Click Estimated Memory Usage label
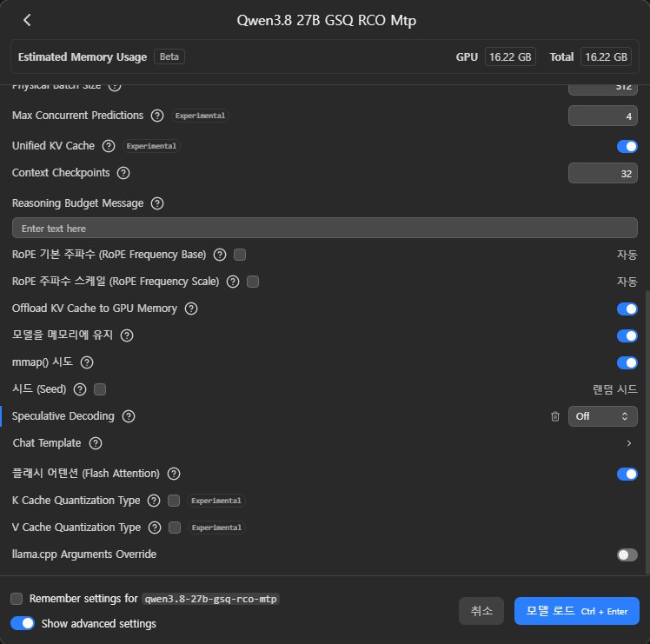This screenshot has height=644, width=650. [83, 56]
